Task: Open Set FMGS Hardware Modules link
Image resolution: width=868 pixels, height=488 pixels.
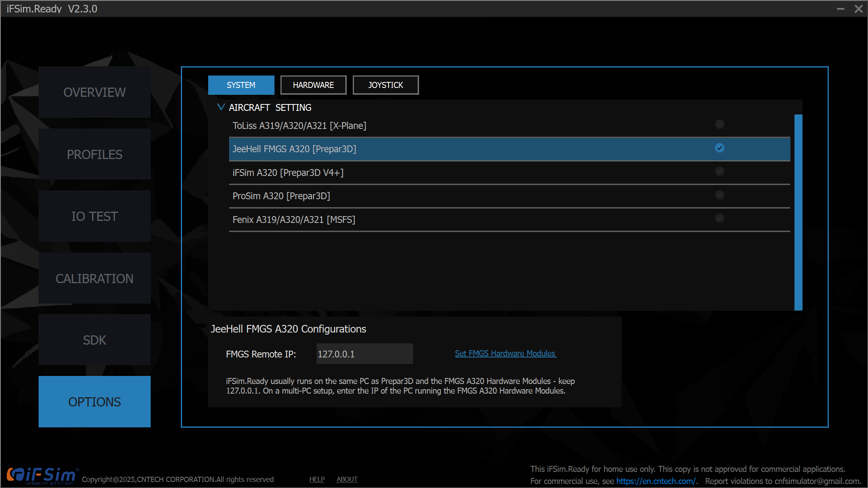Action: click(x=506, y=353)
